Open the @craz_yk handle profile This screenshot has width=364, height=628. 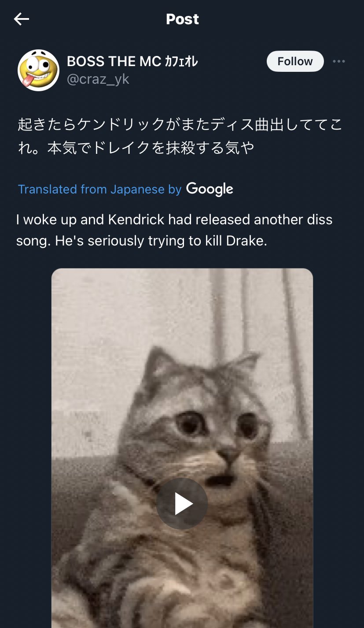[98, 79]
